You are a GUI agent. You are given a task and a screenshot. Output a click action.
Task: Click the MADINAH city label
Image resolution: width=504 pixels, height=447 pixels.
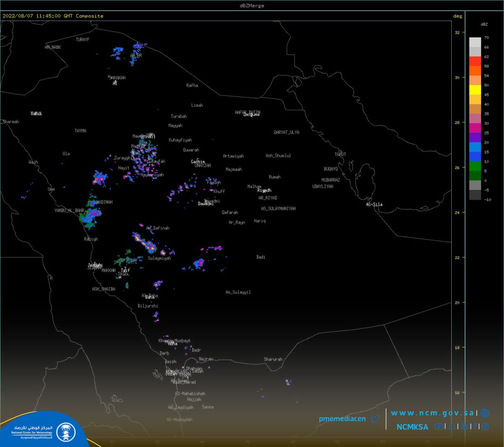coord(104,202)
